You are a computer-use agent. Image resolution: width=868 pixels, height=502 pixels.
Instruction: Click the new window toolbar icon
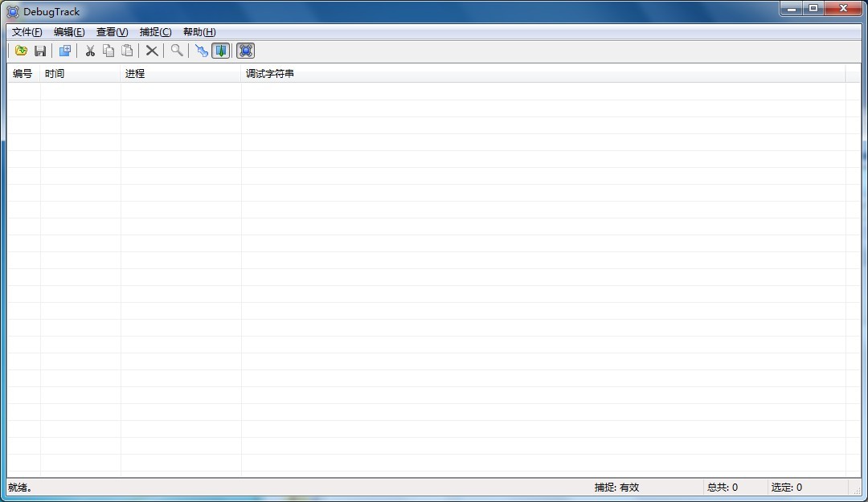(x=65, y=51)
